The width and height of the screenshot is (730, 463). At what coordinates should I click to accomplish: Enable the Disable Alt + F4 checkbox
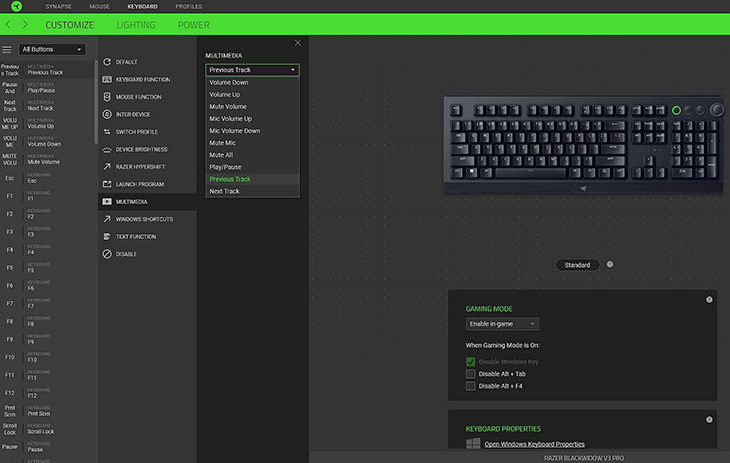pyautogui.click(x=471, y=386)
